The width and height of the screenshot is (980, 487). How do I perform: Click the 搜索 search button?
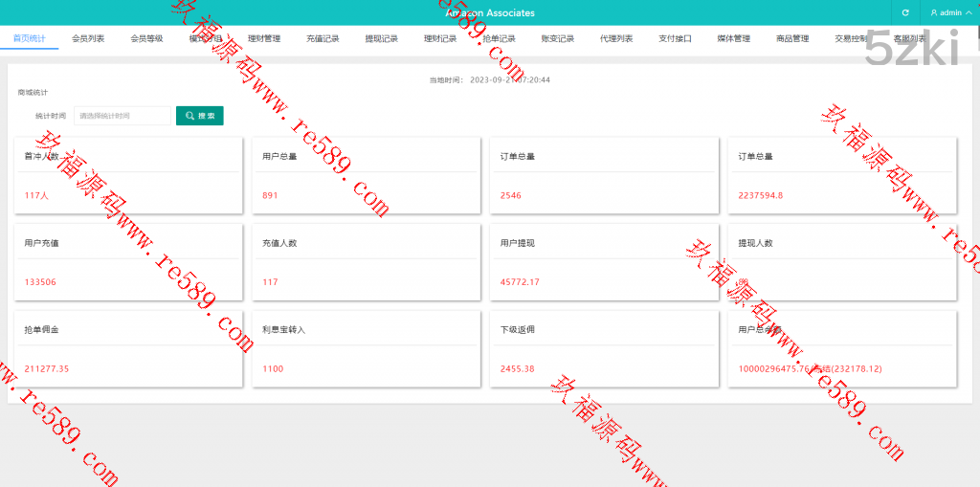pos(199,116)
